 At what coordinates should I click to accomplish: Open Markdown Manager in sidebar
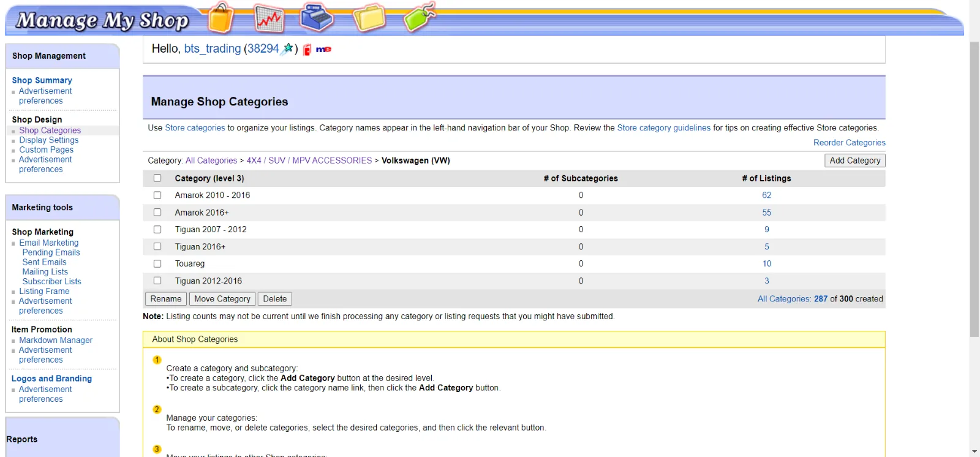point(56,341)
